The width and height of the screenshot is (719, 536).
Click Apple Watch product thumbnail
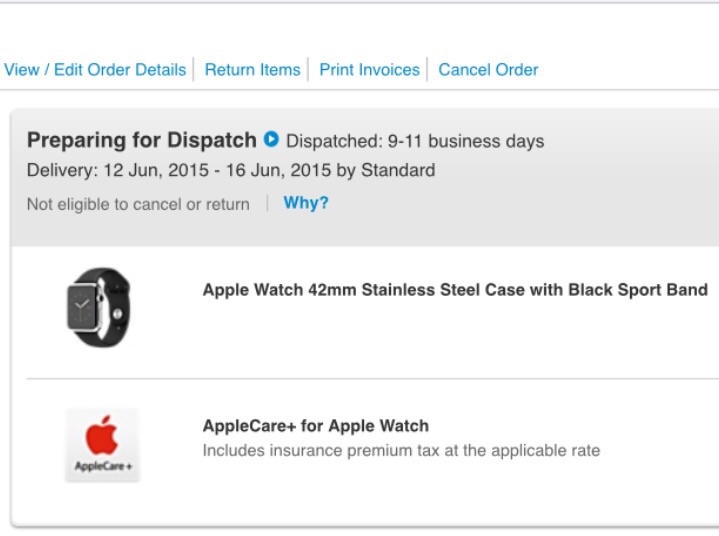click(x=99, y=308)
